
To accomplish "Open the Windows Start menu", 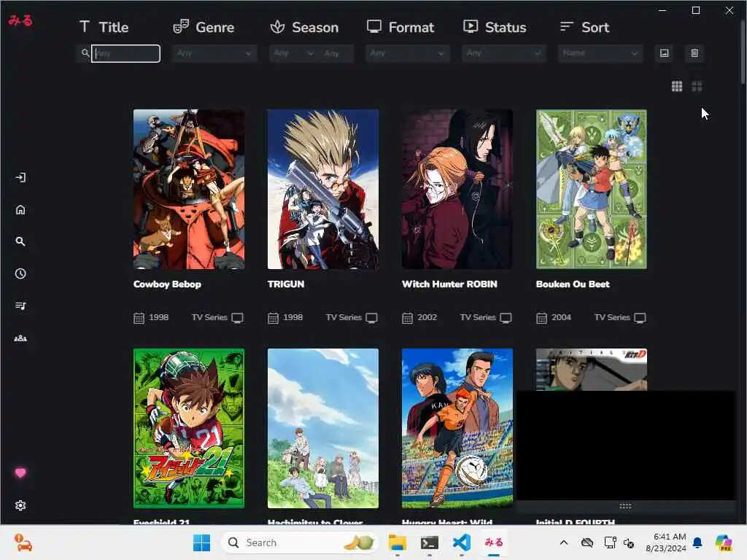I will (x=201, y=542).
